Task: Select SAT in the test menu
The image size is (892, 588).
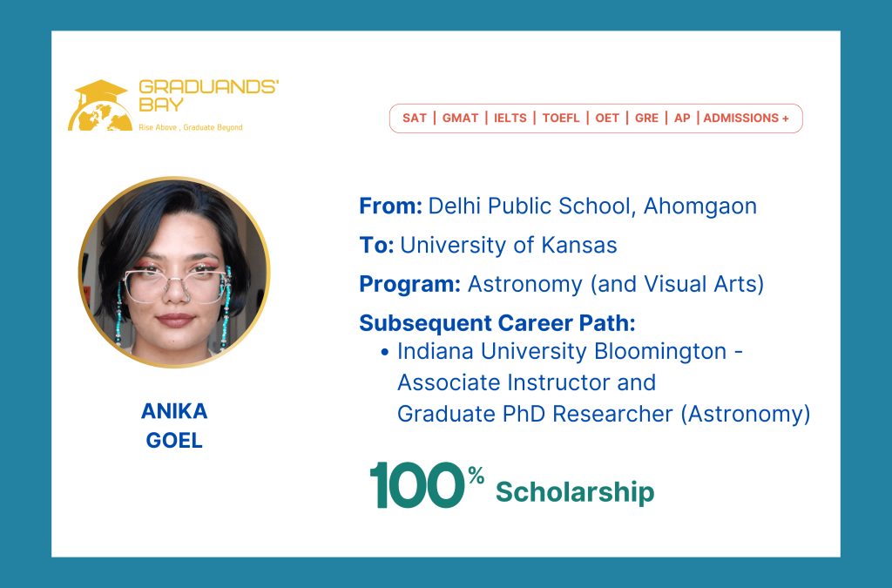Action: (x=415, y=118)
